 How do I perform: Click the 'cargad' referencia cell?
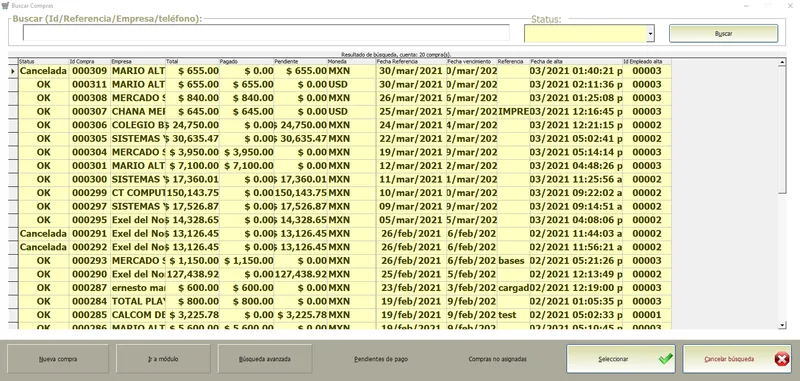513,288
